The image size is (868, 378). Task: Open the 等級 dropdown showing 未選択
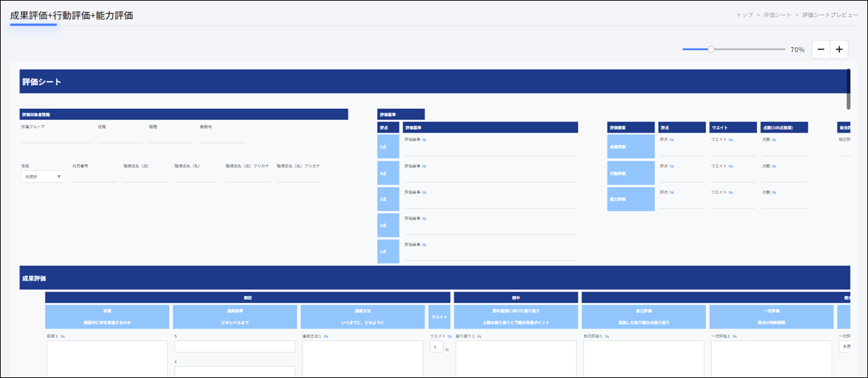tap(43, 176)
